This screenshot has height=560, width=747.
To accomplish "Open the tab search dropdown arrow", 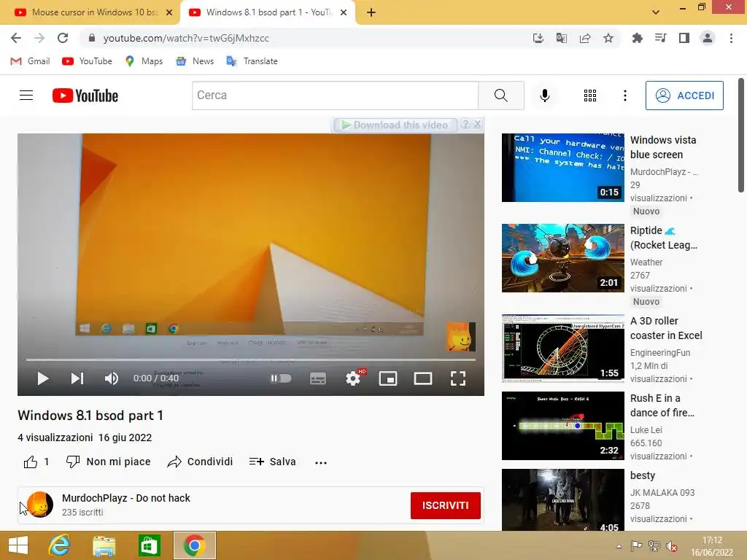I will (656, 12).
